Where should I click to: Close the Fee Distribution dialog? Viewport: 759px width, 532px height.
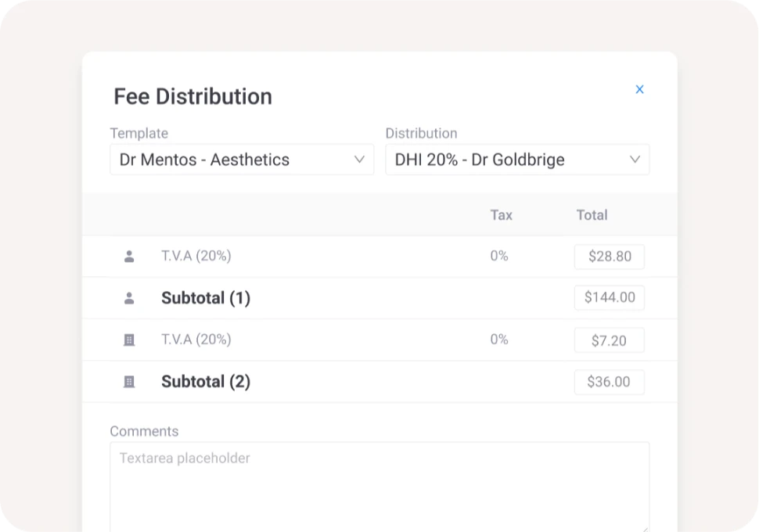pos(639,89)
